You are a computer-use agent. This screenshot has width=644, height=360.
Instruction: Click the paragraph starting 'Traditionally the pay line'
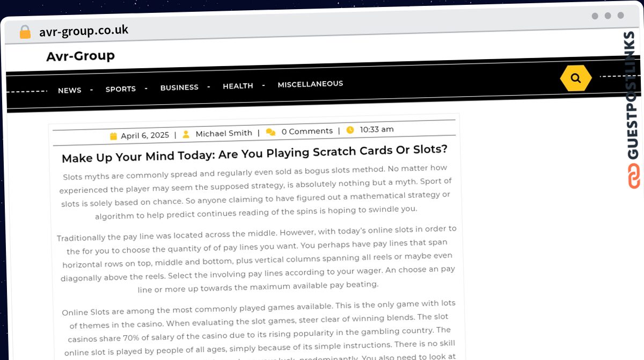point(257,260)
